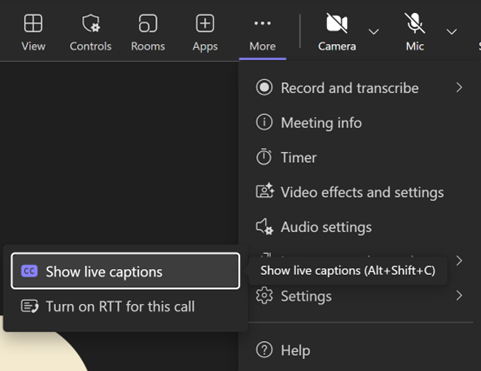Screen dimensions: 481x371
Task: Click the CC live captions icon
Action: [x=29, y=271]
